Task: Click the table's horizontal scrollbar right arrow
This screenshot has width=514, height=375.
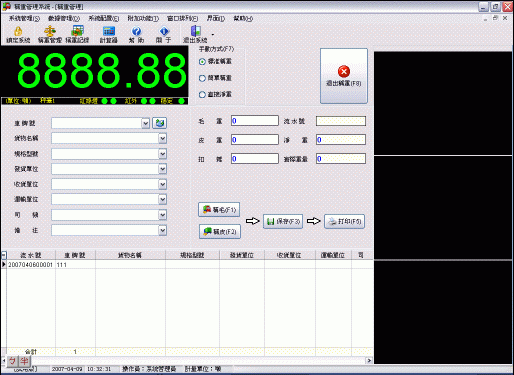Action: (369, 360)
